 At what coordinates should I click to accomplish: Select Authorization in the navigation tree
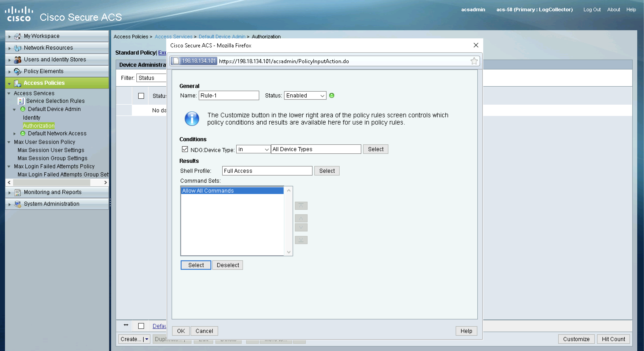pos(38,126)
